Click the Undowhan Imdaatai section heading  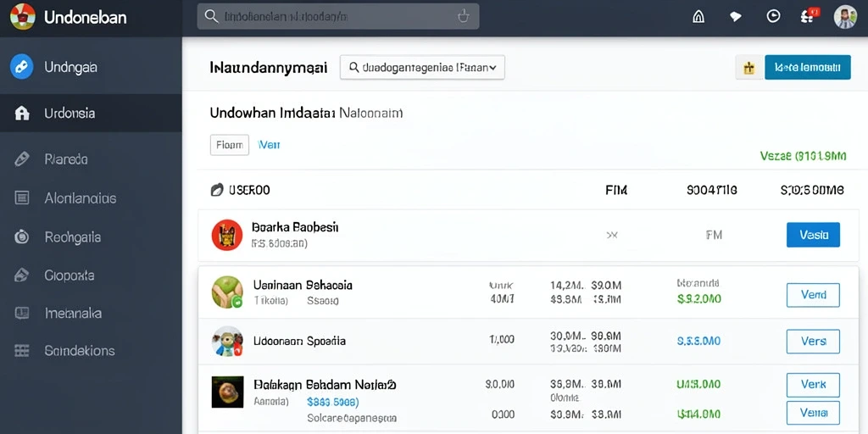coord(272,114)
